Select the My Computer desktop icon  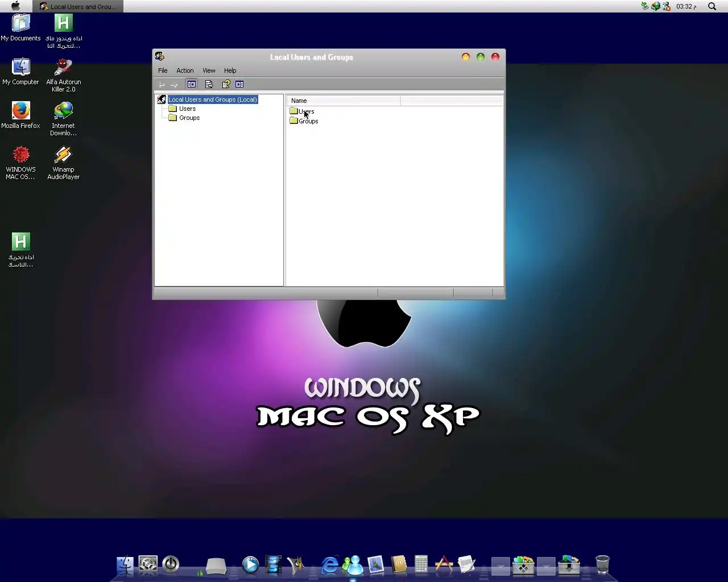[x=20, y=71]
